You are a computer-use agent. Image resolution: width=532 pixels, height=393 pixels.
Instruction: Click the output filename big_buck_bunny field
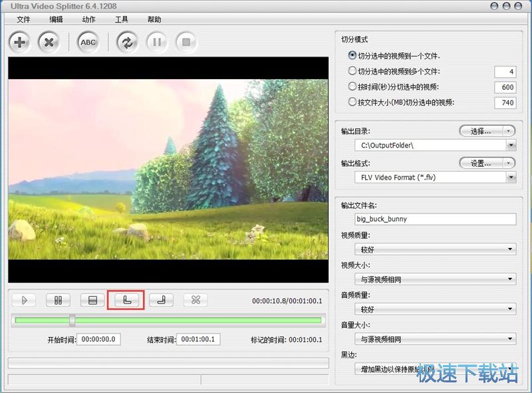pos(436,219)
